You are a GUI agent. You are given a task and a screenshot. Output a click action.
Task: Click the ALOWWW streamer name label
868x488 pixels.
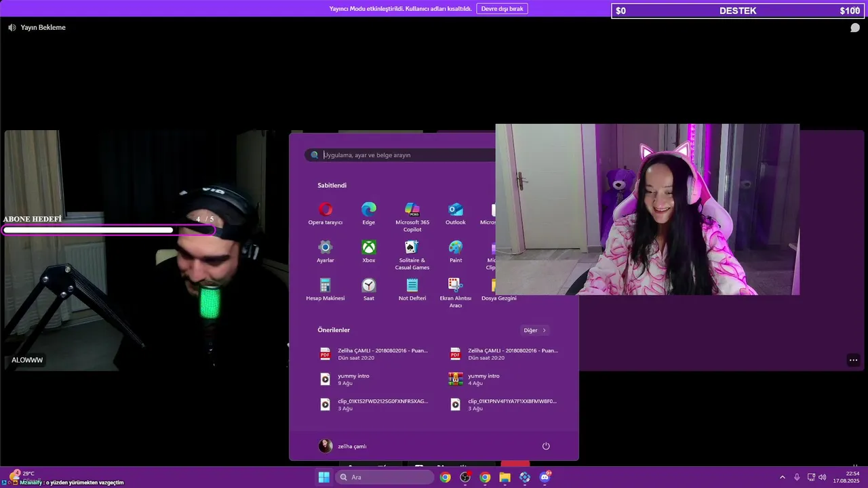click(27, 360)
